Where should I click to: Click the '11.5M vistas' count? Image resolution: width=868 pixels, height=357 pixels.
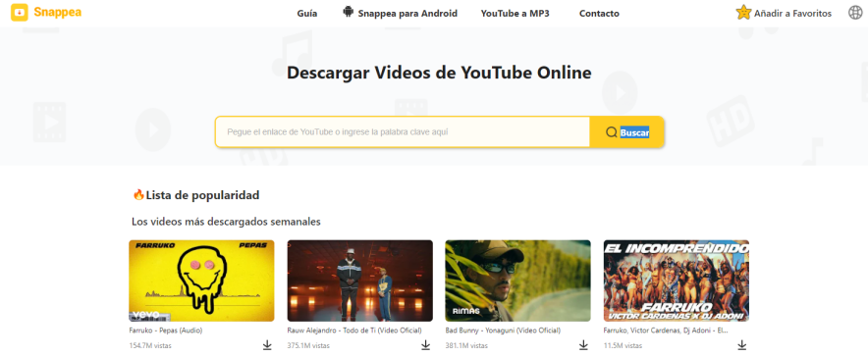(x=623, y=346)
